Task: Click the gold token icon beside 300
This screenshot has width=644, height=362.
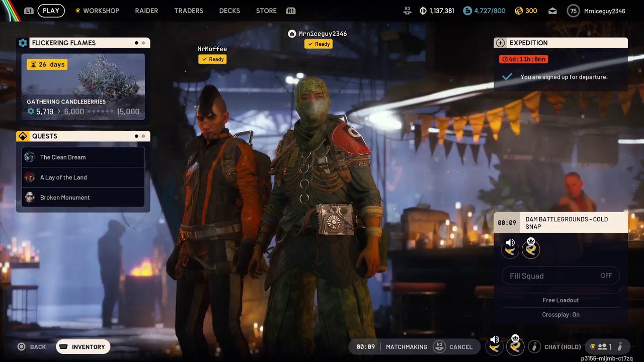Action: pos(519,11)
